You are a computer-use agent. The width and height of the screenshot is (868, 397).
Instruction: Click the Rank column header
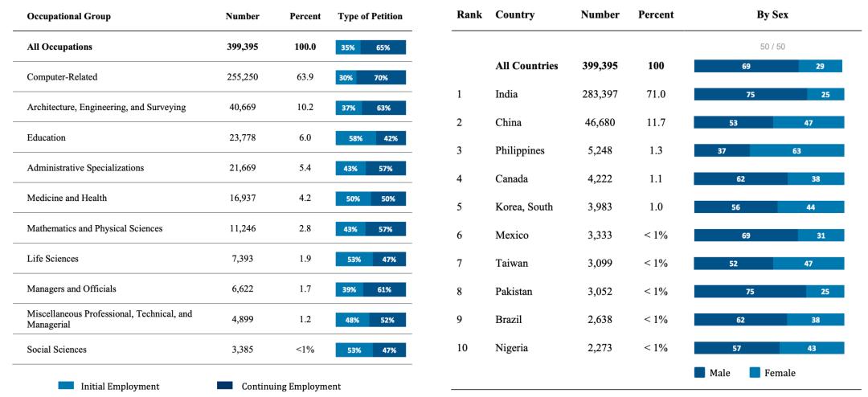[x=469, y=14]
